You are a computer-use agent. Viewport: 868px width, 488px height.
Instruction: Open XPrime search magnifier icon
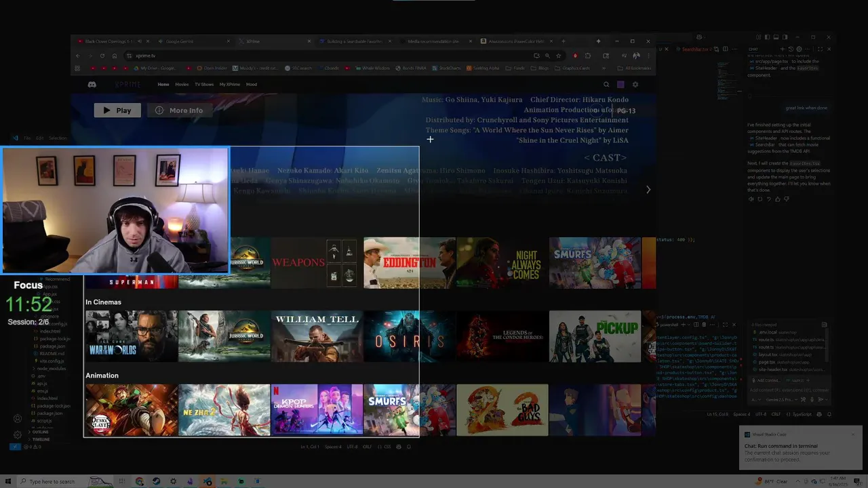606,85
